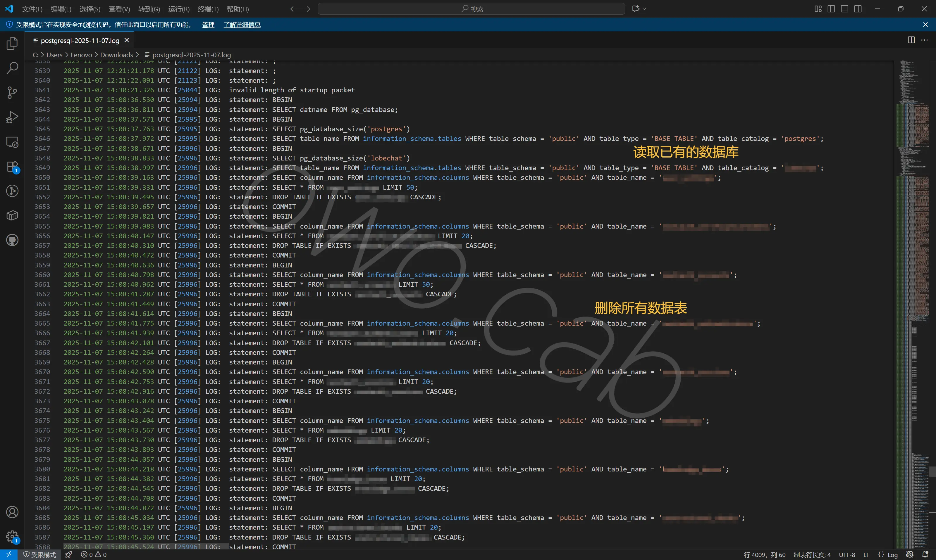Open the 终端(T) menu
The height and width of the screenshot is (560, 936).
tap(208, 9)
